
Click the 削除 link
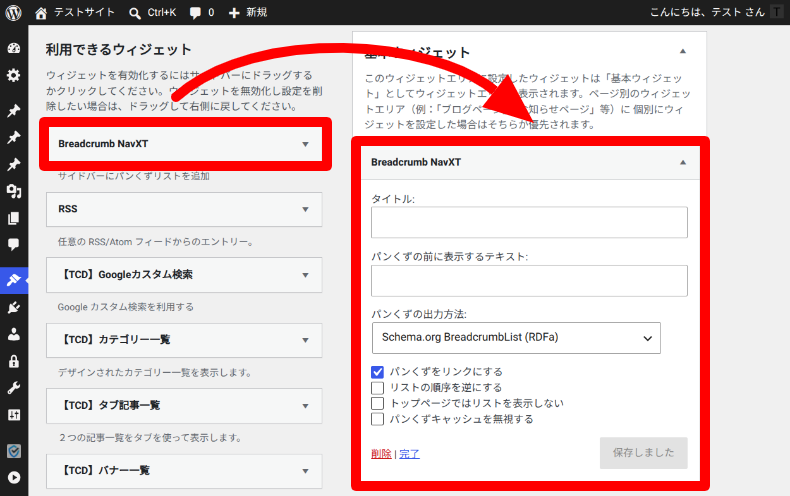[x=381, y=454]
